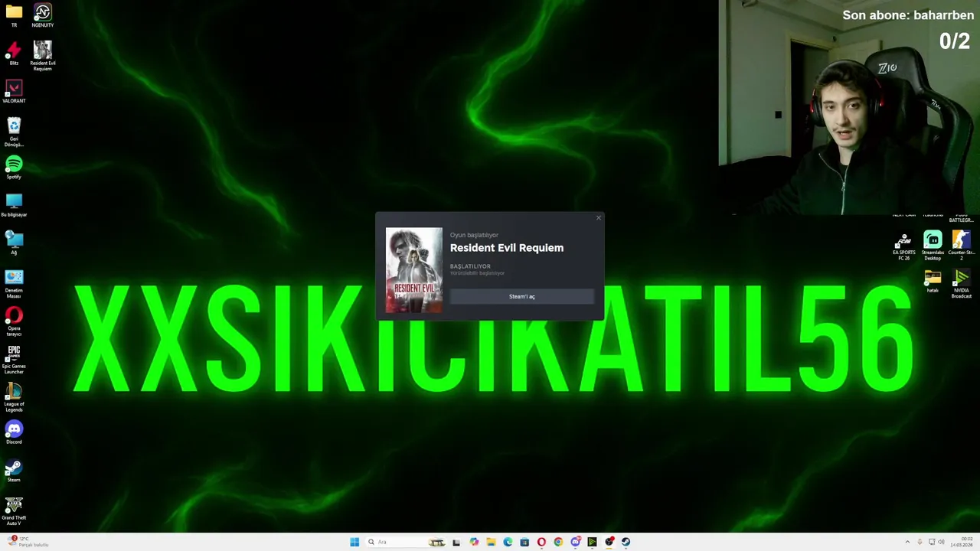Viewport: 980px width, 551px height.
Task: Open Microsoft Edge from the taskbar
Action: [508, 542]
